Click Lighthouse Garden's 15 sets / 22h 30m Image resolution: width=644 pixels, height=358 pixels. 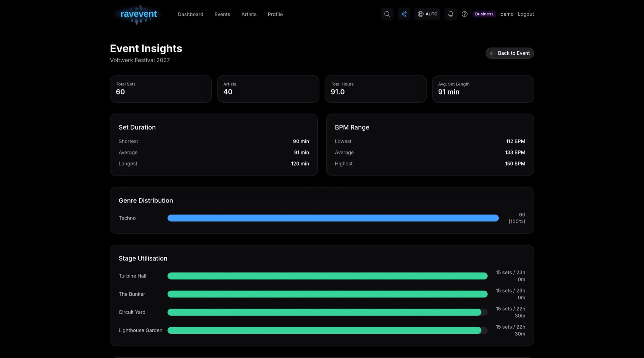(x=511, y=330)
